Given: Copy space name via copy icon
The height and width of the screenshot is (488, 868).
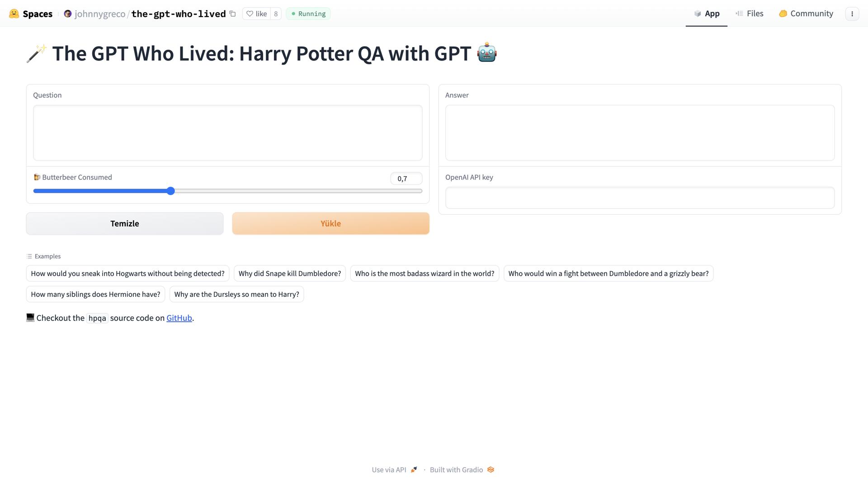Looking at the screenshot, I should point(232,14).
